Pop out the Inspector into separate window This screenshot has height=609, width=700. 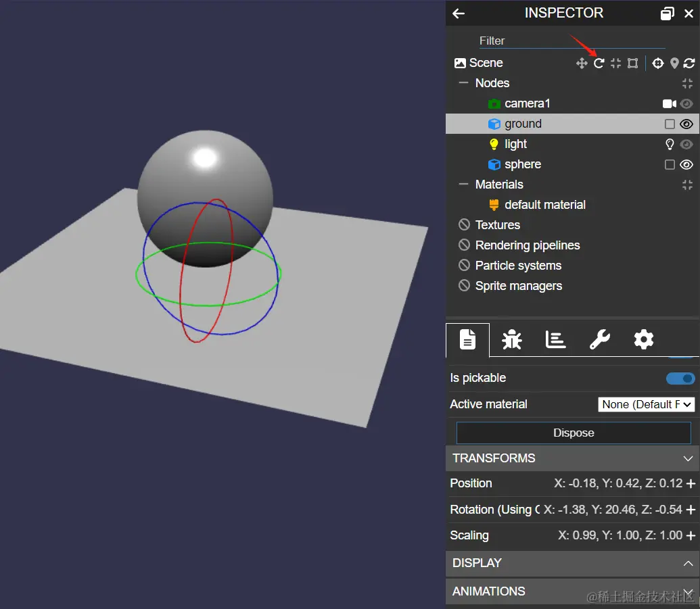point(667,14)
